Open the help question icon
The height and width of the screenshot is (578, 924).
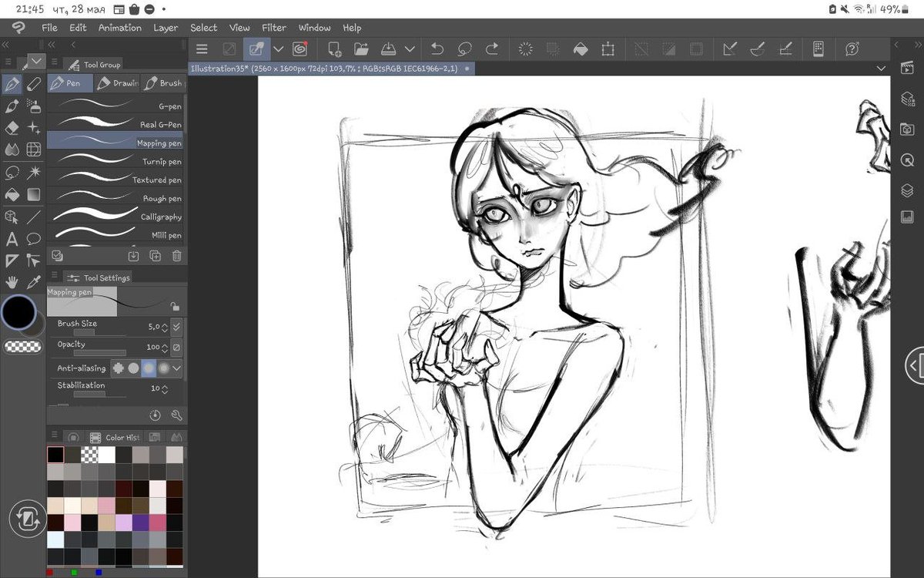[852, 49]
